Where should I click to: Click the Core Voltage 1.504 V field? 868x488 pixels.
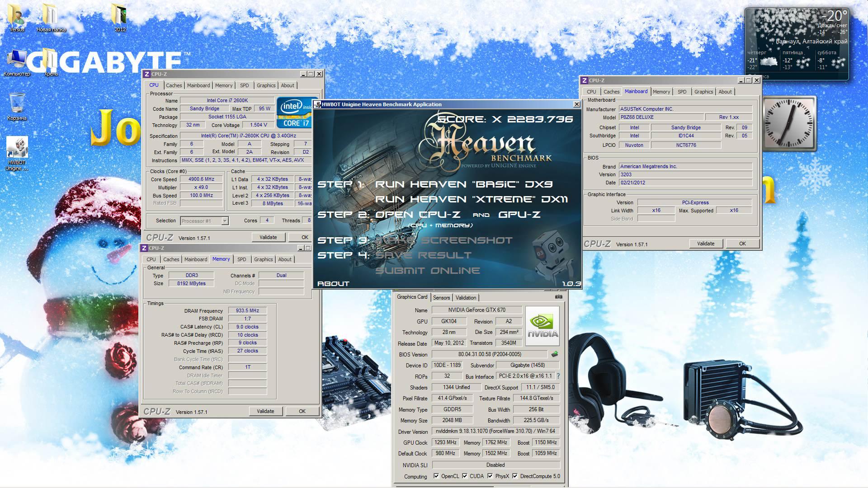coord(258,125)
